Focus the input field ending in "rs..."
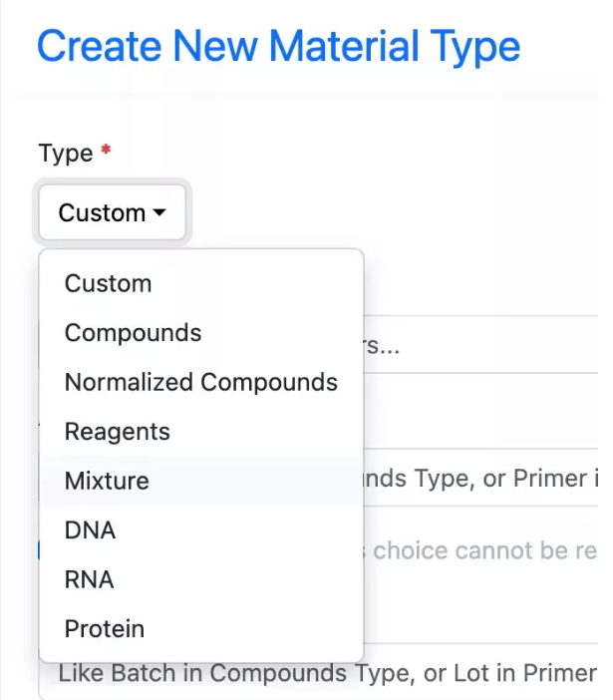 [x=478, y=345]
